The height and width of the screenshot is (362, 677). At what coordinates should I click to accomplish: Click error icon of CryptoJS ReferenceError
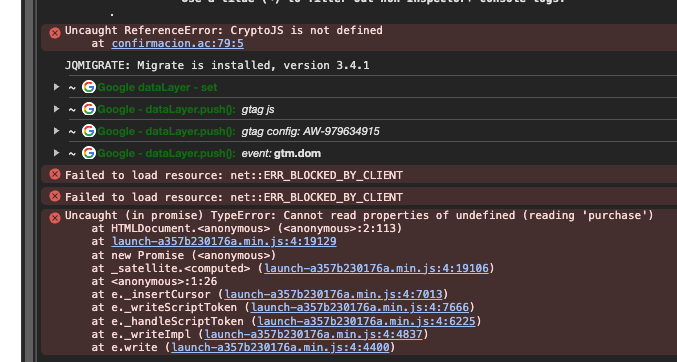(55, 33)
